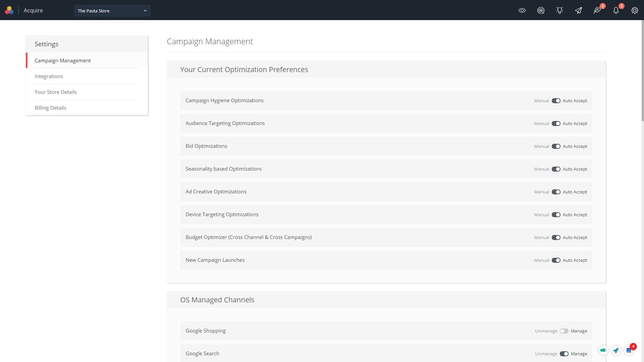Select Campaign Management in settings menu
Image resolution: width=644 pixels, height=362 pixels.
[x=87, y=60]
